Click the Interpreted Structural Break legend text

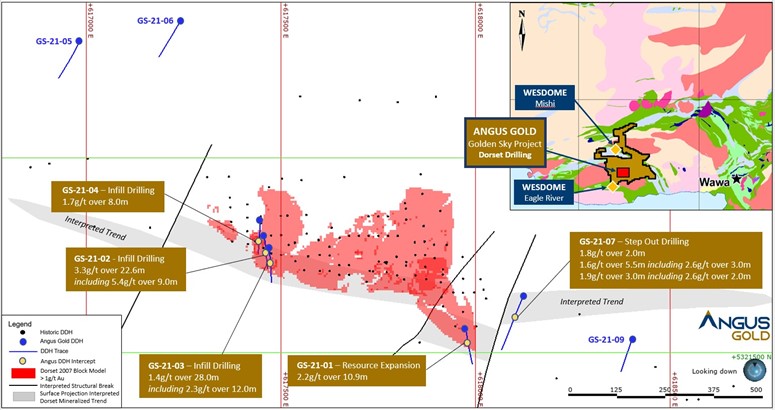coord(76,386)
